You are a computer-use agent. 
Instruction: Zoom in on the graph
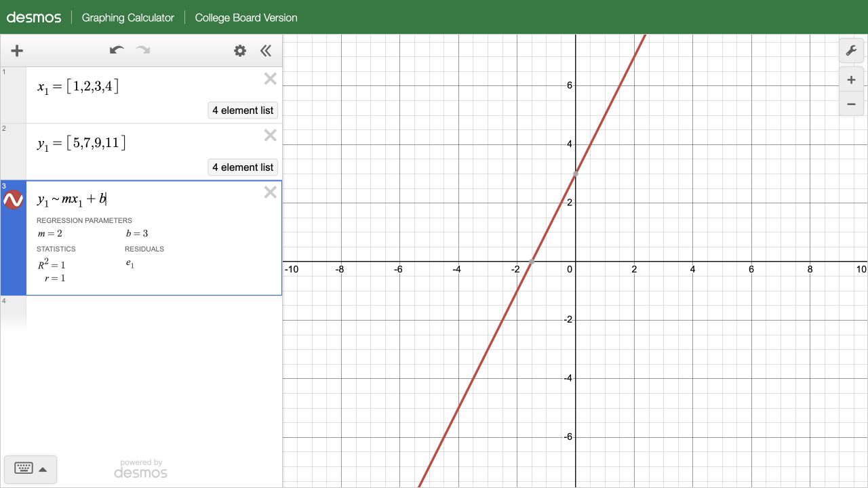(x=852, y=80)
